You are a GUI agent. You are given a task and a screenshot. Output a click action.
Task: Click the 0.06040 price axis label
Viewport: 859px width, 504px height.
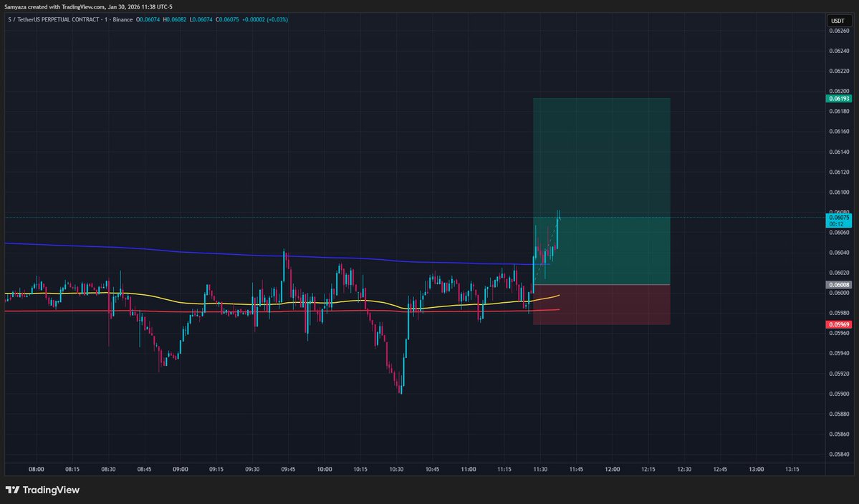pyautogui.click(x=839, y=252)
